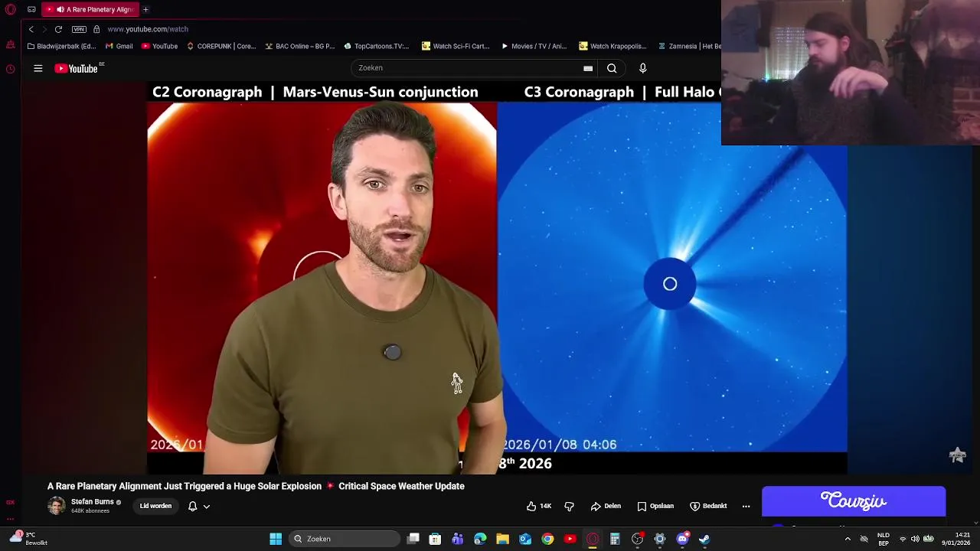This screenshot has width=980, height=551.
Task: Open the Bladwijzerbalk bookmarks folder
Action: click(x=61, y=46)
